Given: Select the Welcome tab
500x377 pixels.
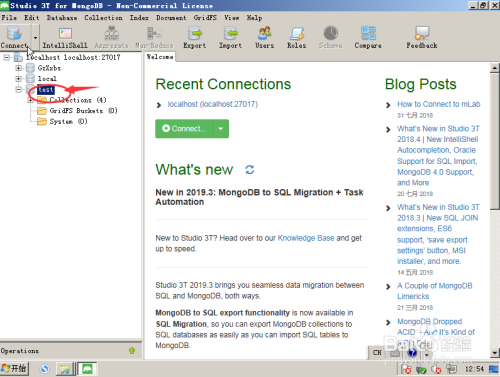Looking at the screenshot, I should (160, 57).
